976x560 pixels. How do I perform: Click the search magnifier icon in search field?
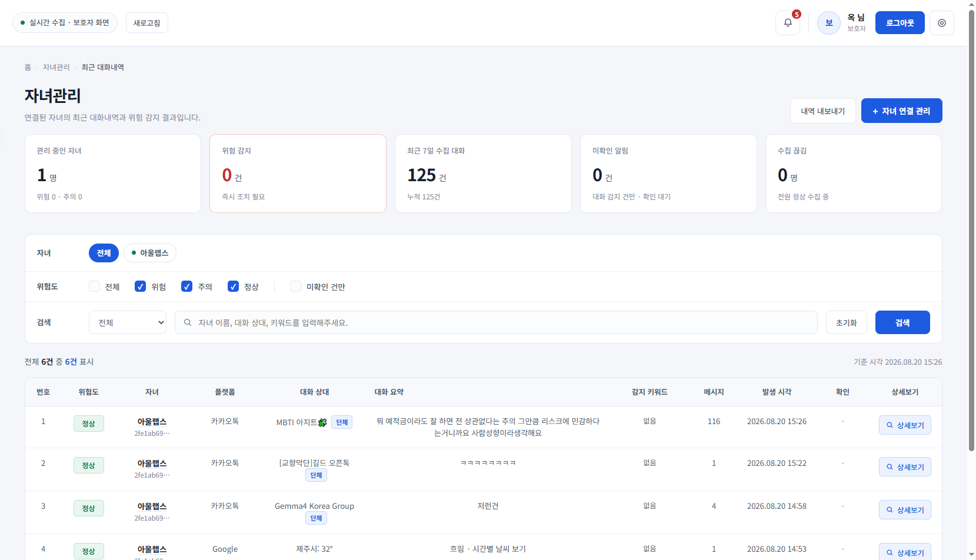click(188, 322)
